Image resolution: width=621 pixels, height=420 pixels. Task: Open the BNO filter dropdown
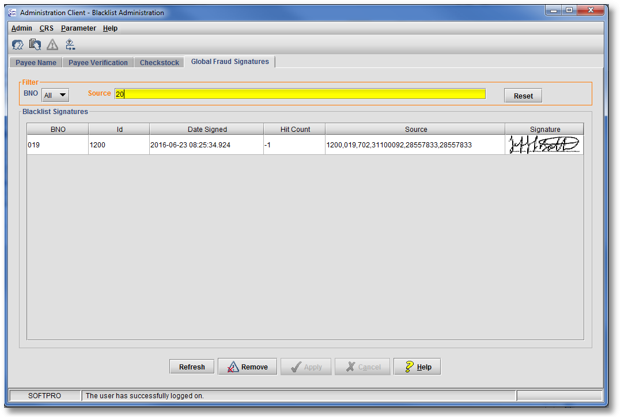pos(55,95)
